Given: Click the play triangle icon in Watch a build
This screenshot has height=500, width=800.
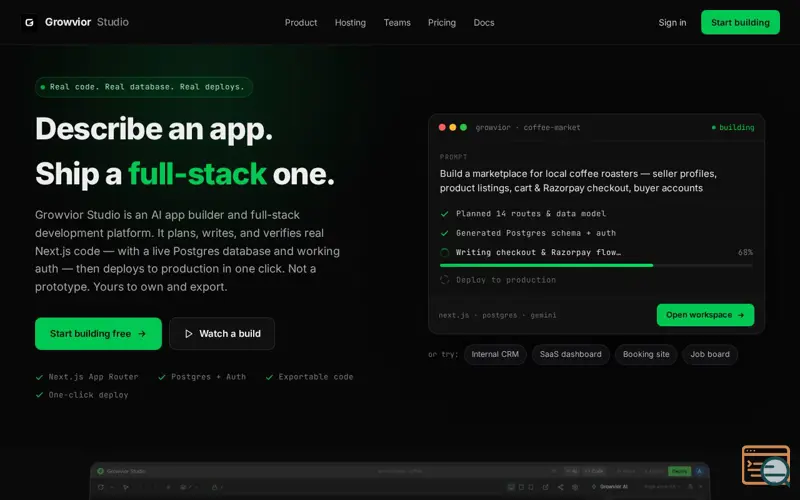Looking at the screenshot, I should coord(188,334).
